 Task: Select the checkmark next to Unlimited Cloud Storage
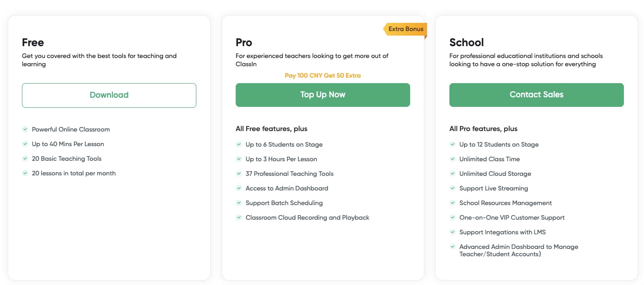[453, 174]
